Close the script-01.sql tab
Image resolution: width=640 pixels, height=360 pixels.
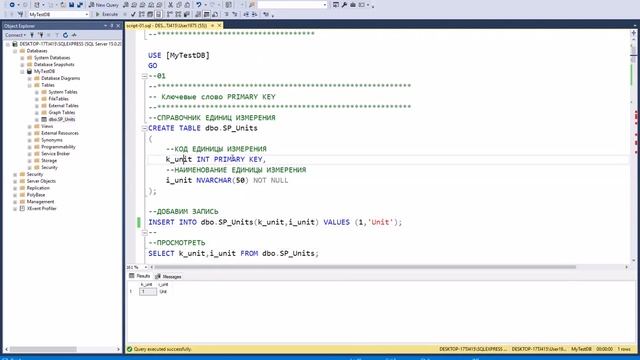click(219, 26)
